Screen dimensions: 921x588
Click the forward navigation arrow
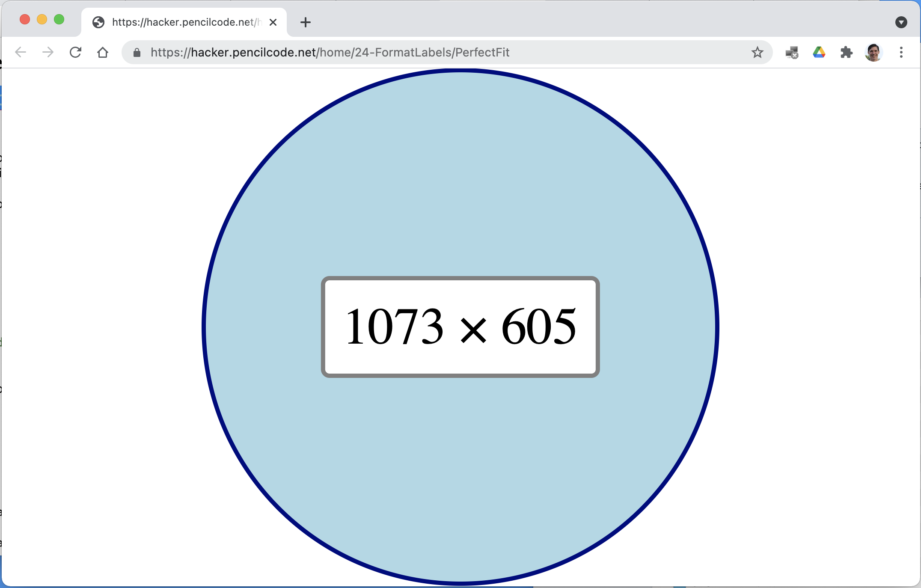click(x=48, y=52)
